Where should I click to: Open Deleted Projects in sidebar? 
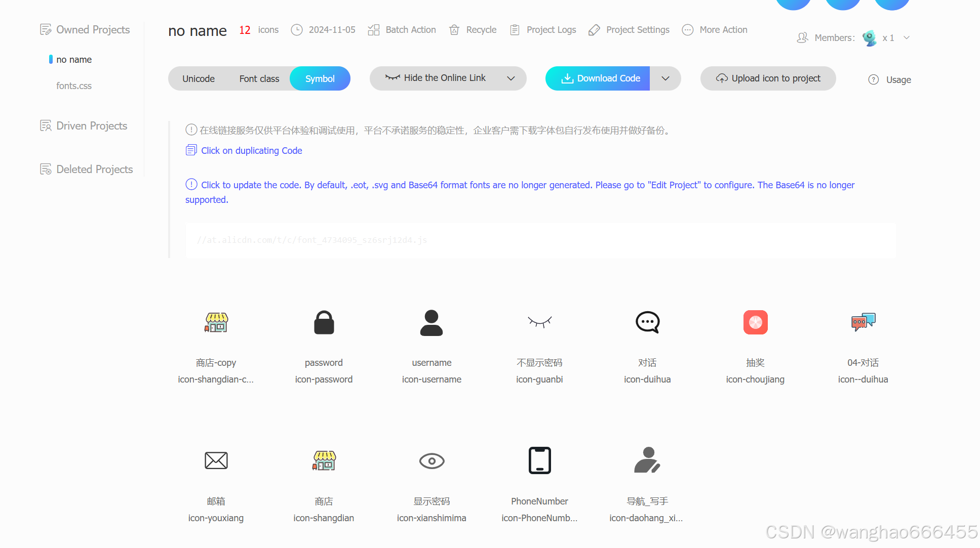94,170
